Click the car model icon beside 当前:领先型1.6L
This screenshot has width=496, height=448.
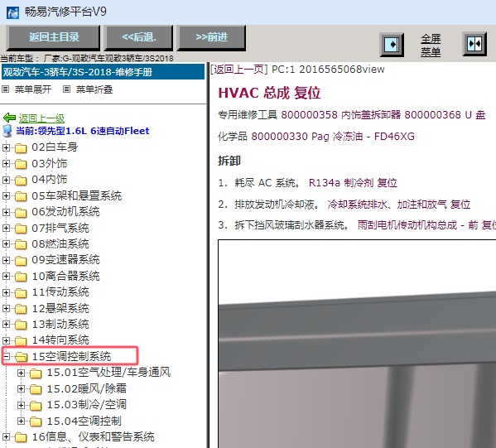[7, 131]
